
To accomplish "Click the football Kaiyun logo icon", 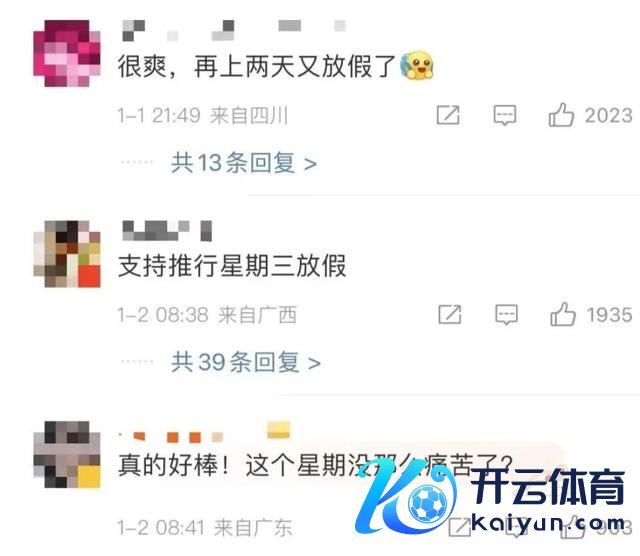I will [427, 503].
